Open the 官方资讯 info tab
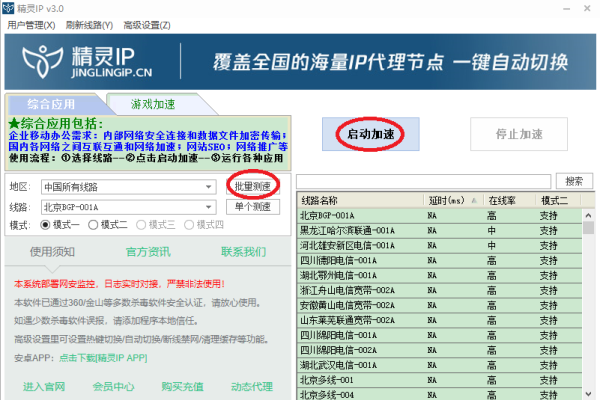The width and height of the screenshot is (600, 400). pos(148,252)
